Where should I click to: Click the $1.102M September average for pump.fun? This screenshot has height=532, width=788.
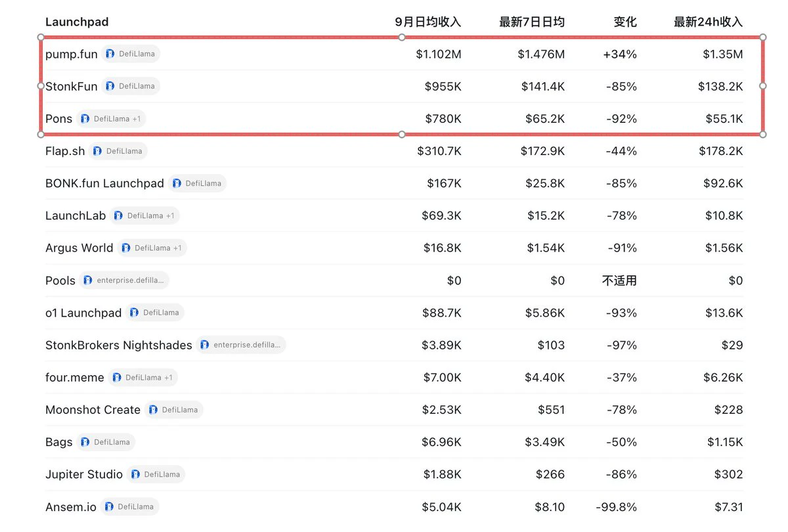pyautogui.click(x=439, y=54)
